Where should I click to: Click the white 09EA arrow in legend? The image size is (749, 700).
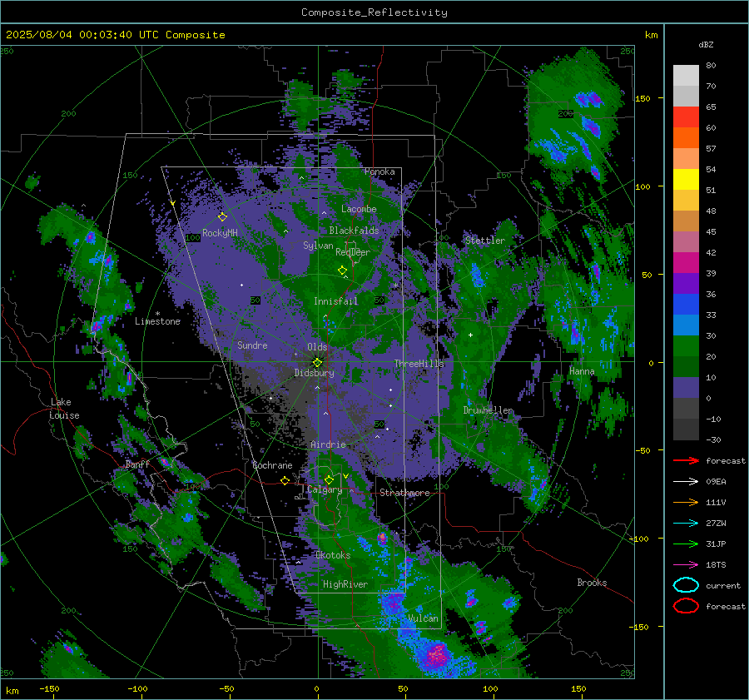coord(686,481)
